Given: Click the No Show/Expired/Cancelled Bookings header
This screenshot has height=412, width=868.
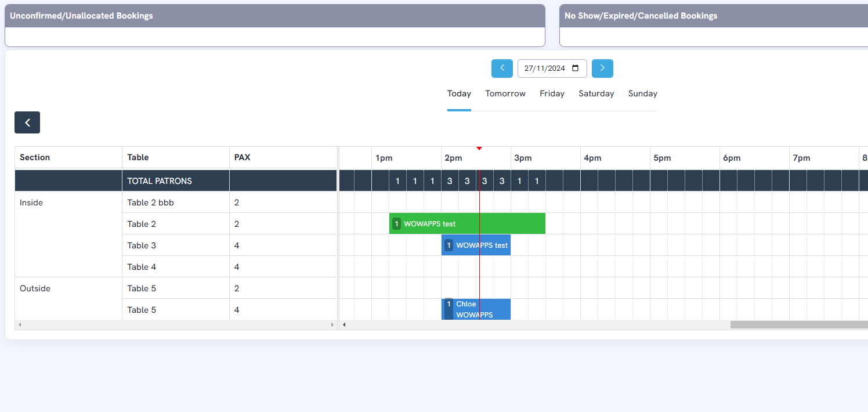Looking at the screenshot, I should coord(713,16).
